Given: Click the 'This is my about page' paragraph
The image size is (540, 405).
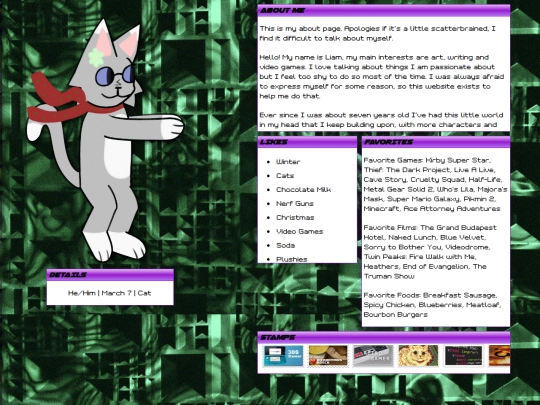Looking at the screenshot, I should 377,33.
